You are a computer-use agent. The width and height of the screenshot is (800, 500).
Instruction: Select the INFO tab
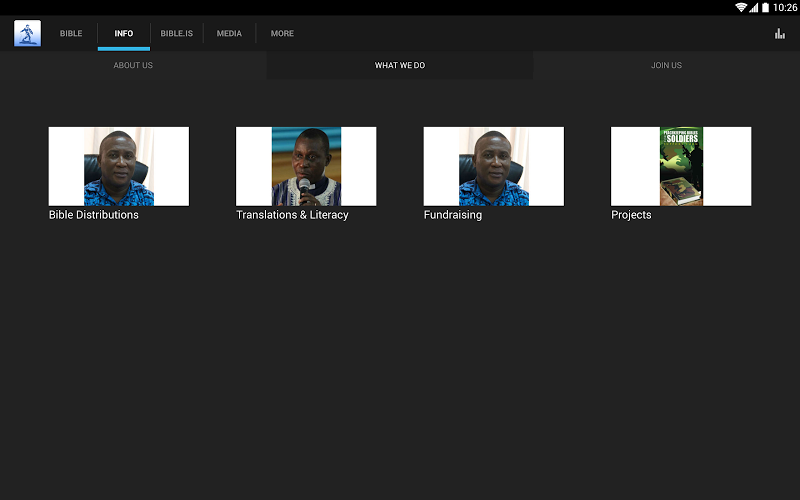[124, 33]
